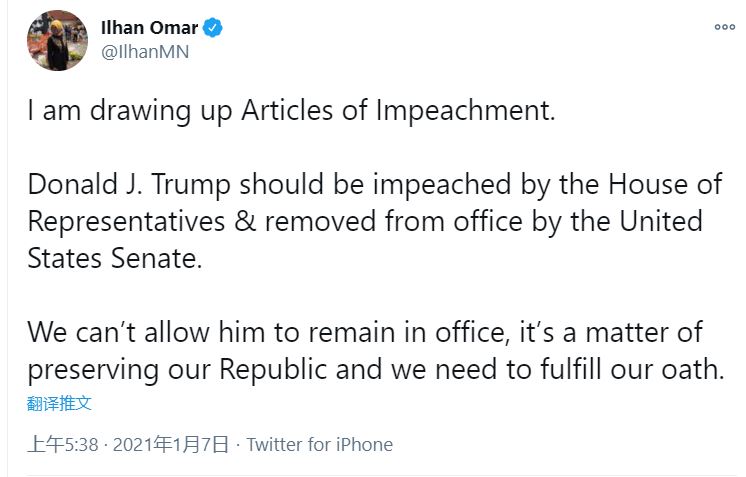Click the 2021年1月7日 date text
Image resolution: width=746 pixels, height=477 pixels.
point(171,444)
